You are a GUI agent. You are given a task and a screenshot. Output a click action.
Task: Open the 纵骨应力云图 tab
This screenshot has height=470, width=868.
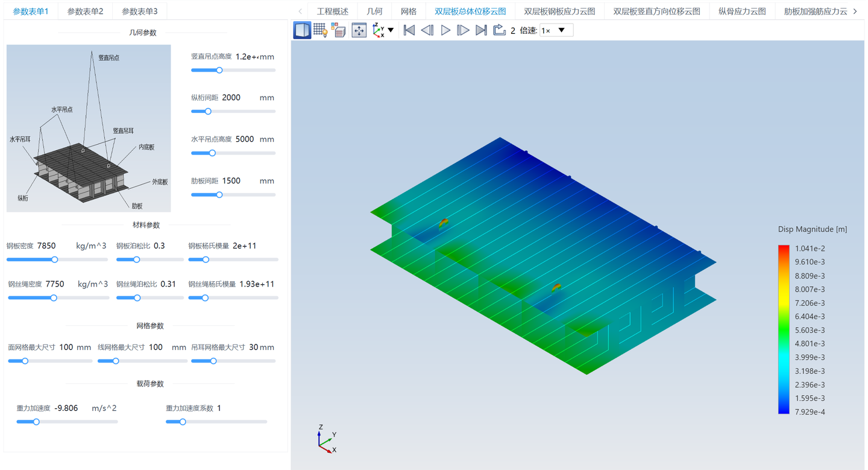[x=742, y=11]
